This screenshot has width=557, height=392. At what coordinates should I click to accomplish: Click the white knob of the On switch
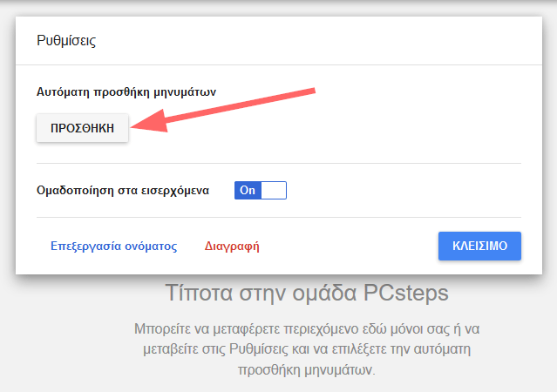pyautogui.click(x=274, y=190)
